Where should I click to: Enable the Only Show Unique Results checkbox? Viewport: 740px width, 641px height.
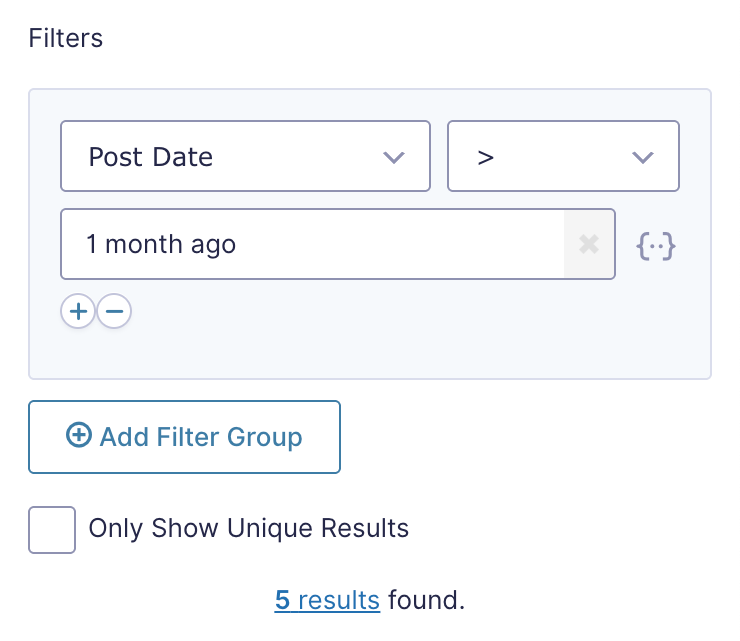[x=52, y=530]
